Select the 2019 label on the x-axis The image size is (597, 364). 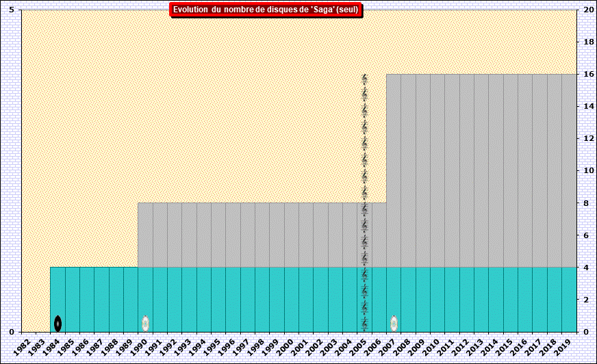[x=566, y=345]
